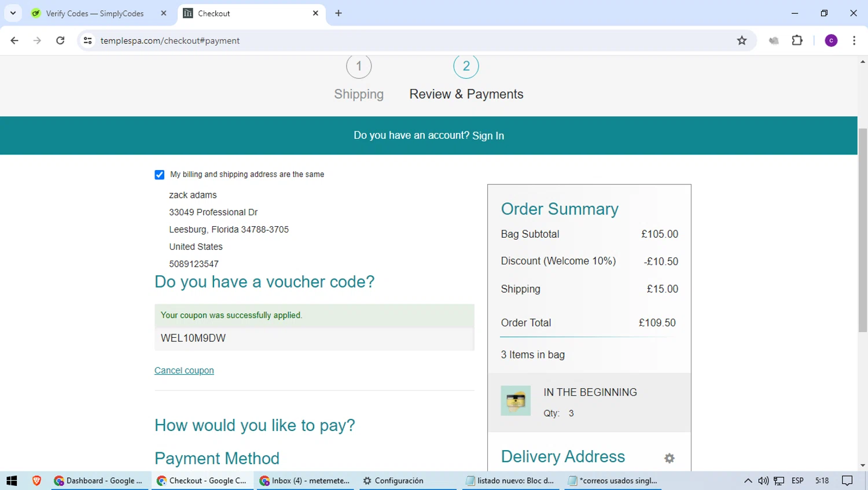The height and width of the screenshot is (490, 868).
Task: Click the network tray icon
Action: click(x=779, y=481)
